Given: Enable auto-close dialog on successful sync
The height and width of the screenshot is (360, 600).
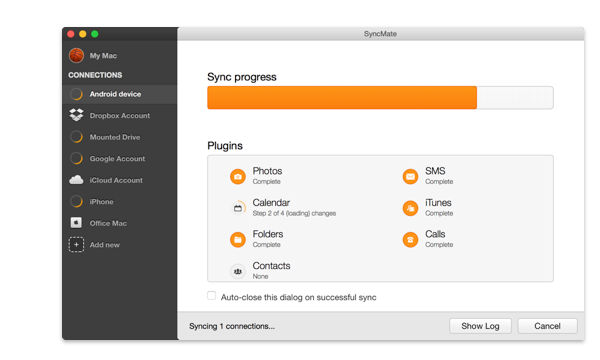Looking at the screenshot, I should click(211, 296).
